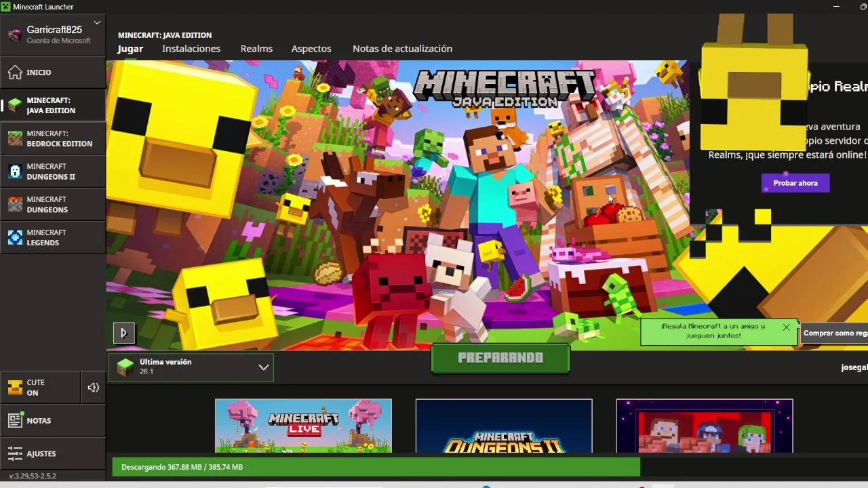Select Minecraft: Java Edition grass block icon
Image resolution: width=868 pixels, height=488 pixels.
(x=15, y=106)
